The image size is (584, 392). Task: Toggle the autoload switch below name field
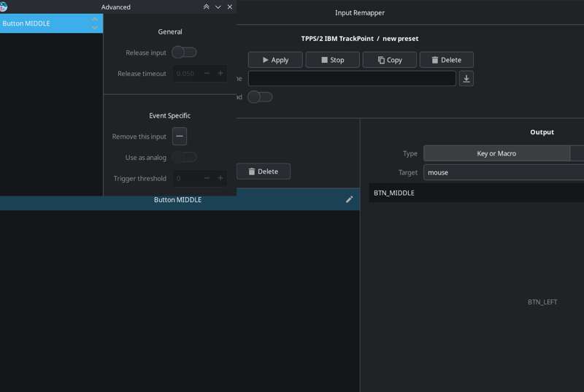(260, 97)
